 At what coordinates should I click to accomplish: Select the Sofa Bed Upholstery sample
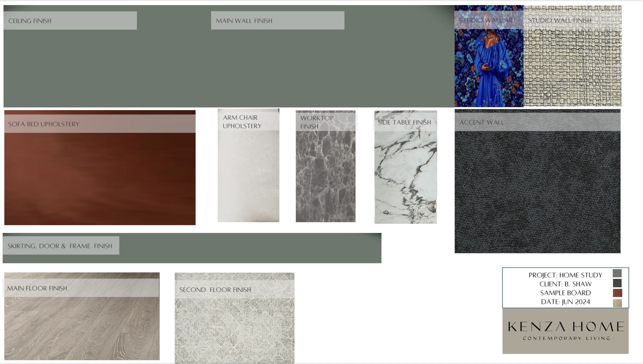100,178
